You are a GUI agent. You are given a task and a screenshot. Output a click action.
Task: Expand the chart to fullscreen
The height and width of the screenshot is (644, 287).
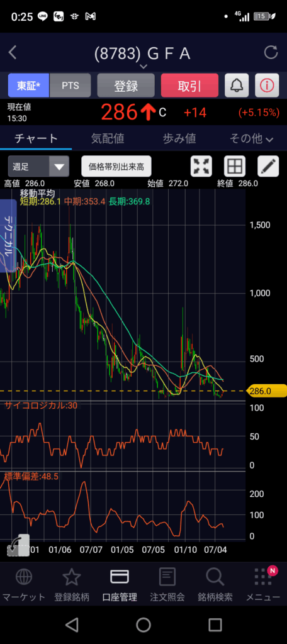[201, 166]
